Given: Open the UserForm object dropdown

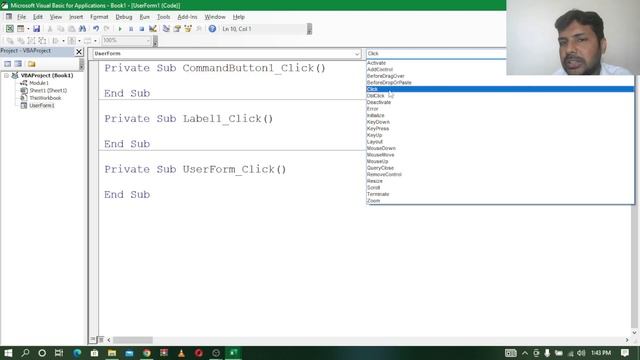Looking at the screenshot, I should (x=357, y=53).
